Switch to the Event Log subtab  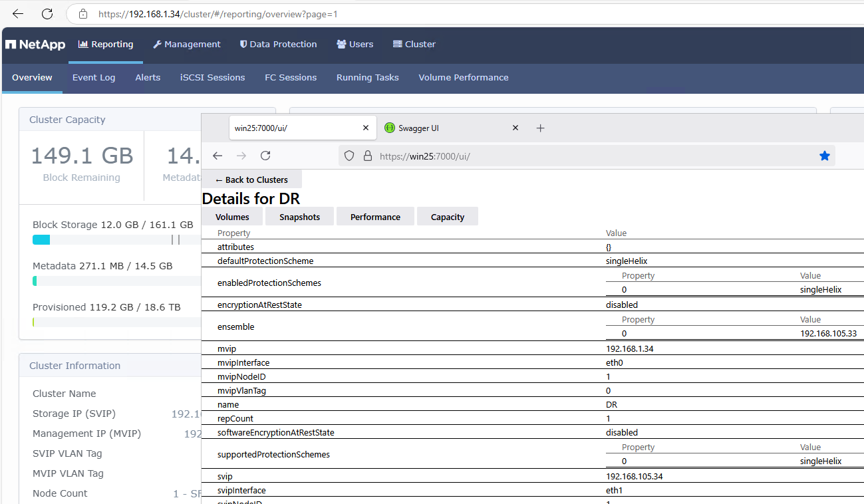click(94, 78)
